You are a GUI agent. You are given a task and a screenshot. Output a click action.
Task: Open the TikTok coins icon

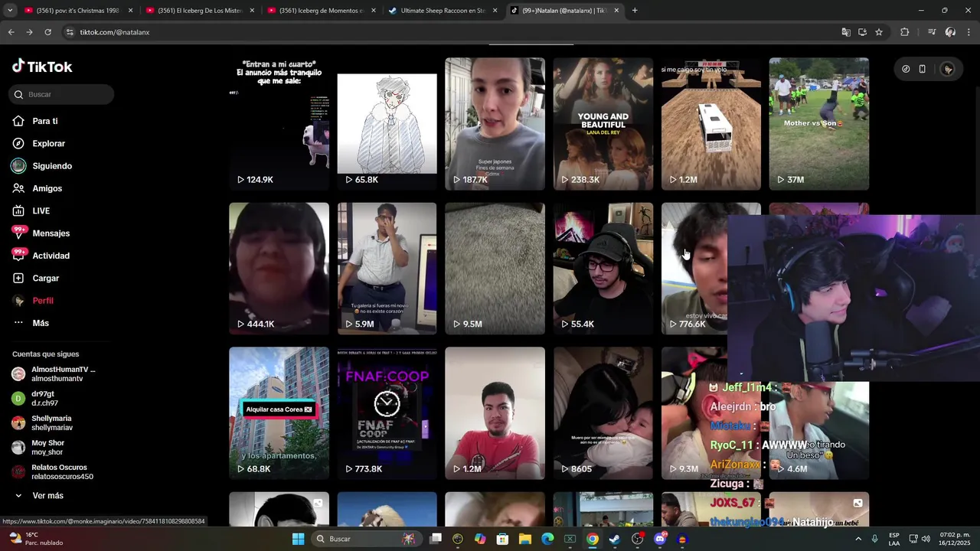pos(906,69)
